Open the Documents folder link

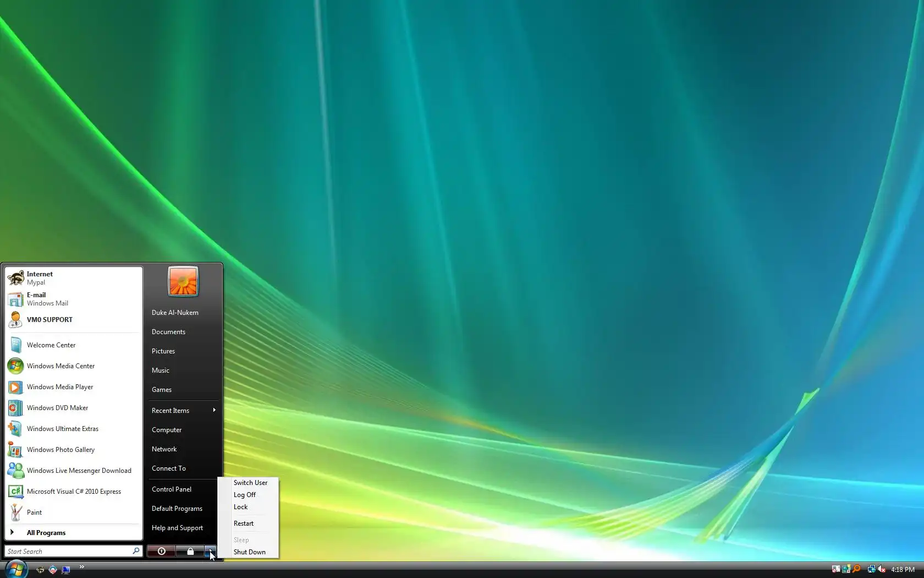coord(184,332)
